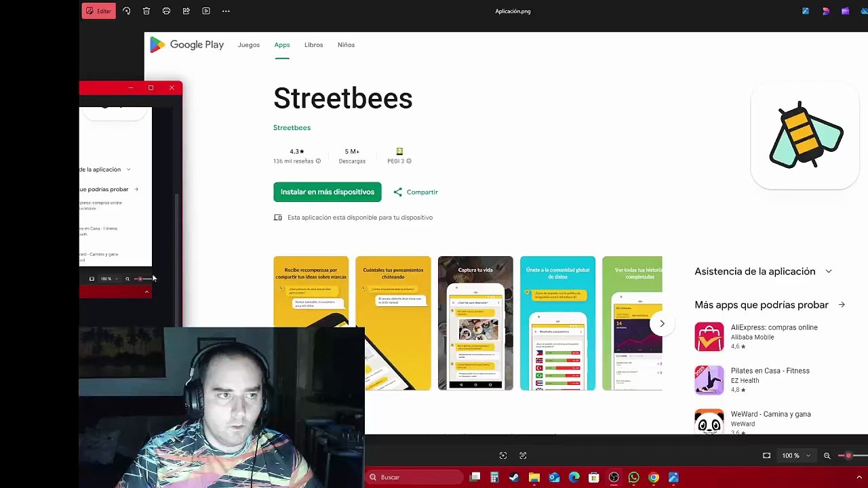The width and height of the screenshot is (868, 488).
Task: Open the Streetbees developer link
Action: point(292,127)
